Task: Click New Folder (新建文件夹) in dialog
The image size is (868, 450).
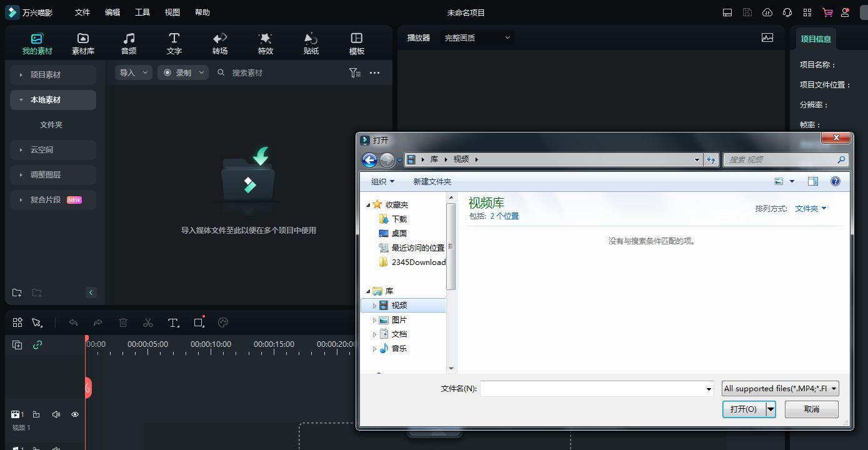Action: 432,182
